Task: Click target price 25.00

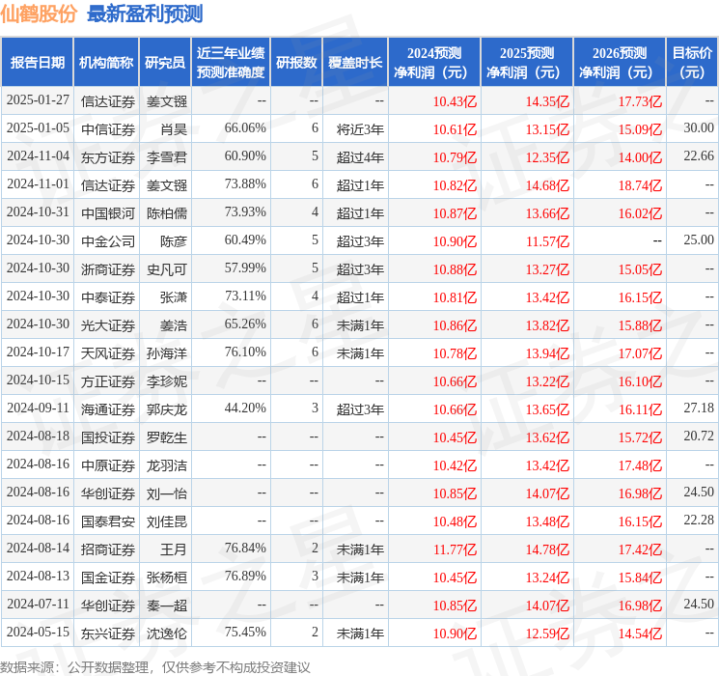Action: [698, 240]
